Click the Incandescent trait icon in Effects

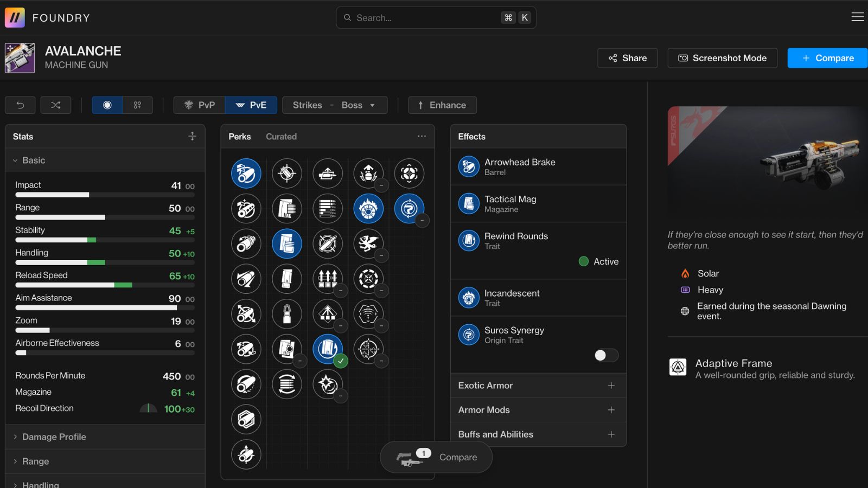point(469,298)
